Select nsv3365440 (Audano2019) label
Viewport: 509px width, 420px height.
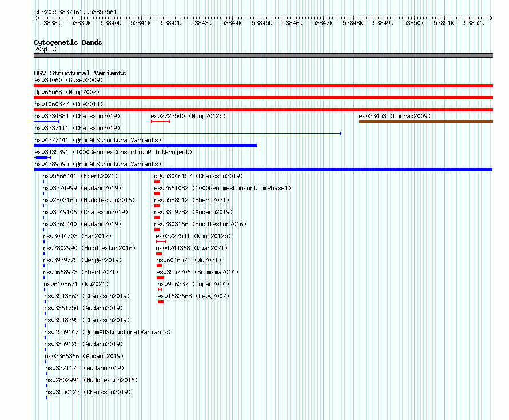pyautogui.click(x=82, y=224)
